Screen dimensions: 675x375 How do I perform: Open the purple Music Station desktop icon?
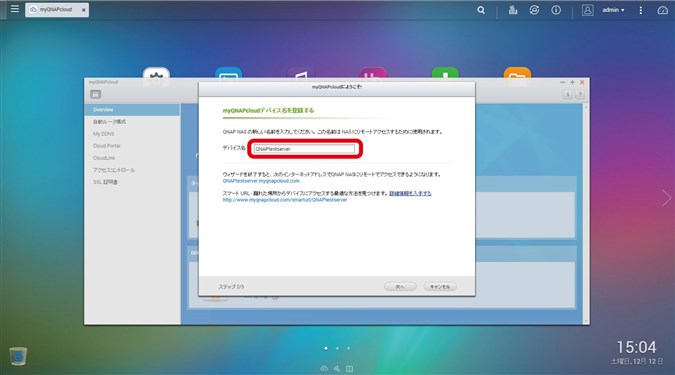[300, 73]
